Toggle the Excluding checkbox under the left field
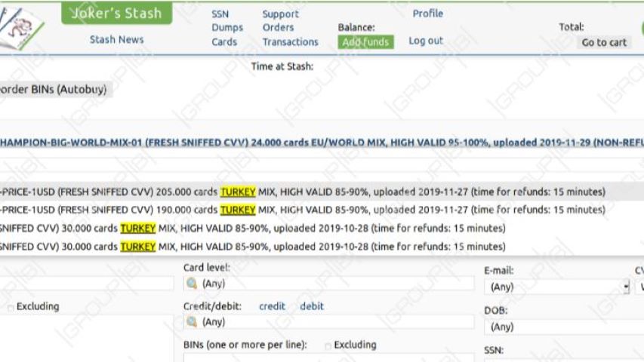 [x=11, y=308]
